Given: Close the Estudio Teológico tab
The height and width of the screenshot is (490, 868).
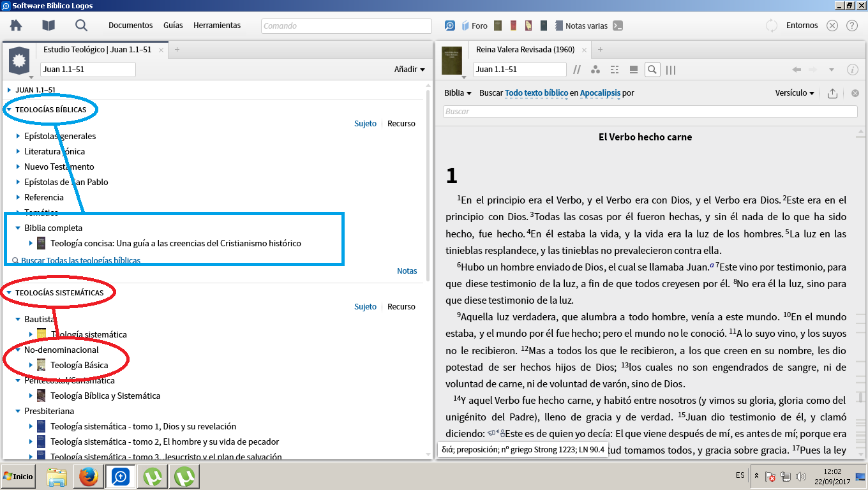Looking at the screenshot, I should [x=161, y=50].
